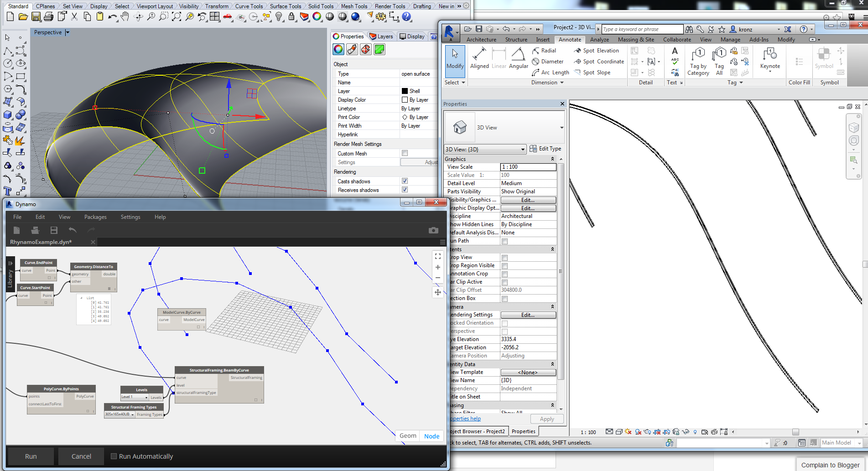
Task: Click Dynamo zoom in plus button
Action: 437,267
